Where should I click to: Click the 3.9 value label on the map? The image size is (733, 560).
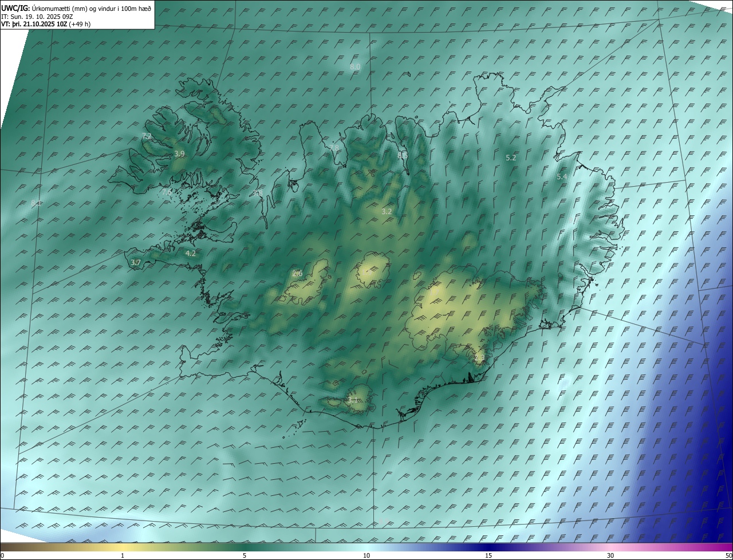click(179, 154)
